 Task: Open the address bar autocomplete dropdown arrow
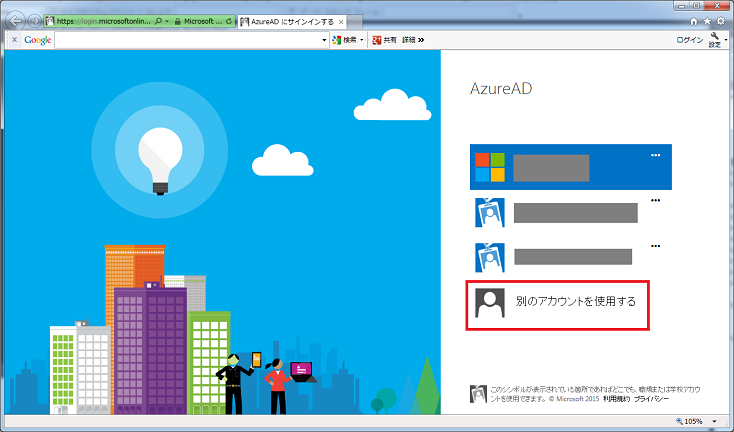167,22
